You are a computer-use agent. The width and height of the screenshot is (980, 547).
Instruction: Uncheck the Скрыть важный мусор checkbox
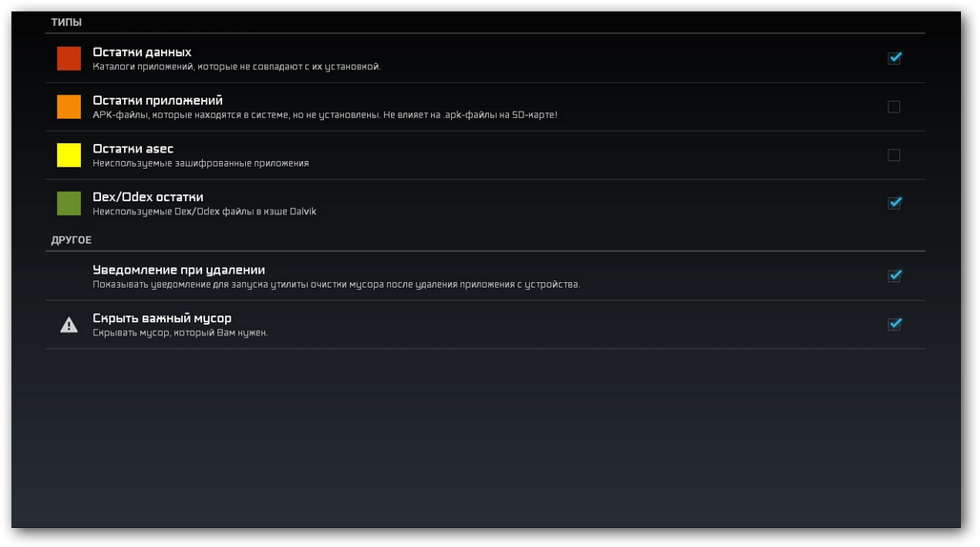[x=893, y=324]
